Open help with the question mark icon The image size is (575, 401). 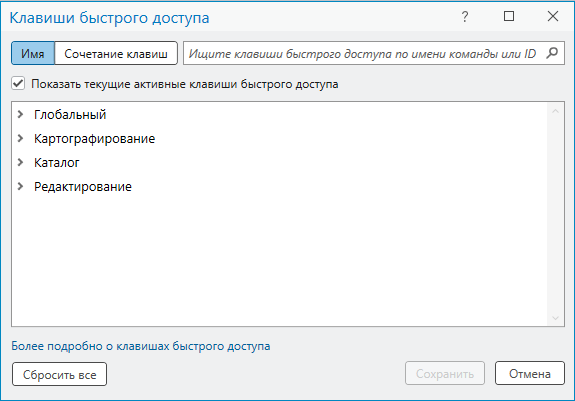tap(465, 16)
